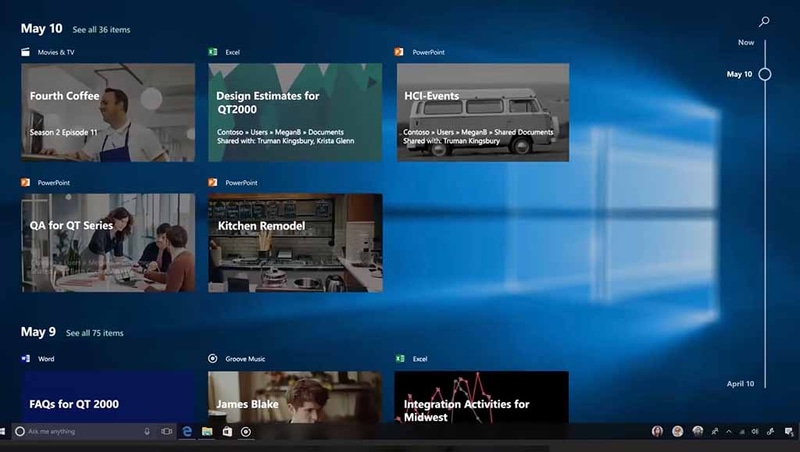Click the vertical timeline slider track

765,214
